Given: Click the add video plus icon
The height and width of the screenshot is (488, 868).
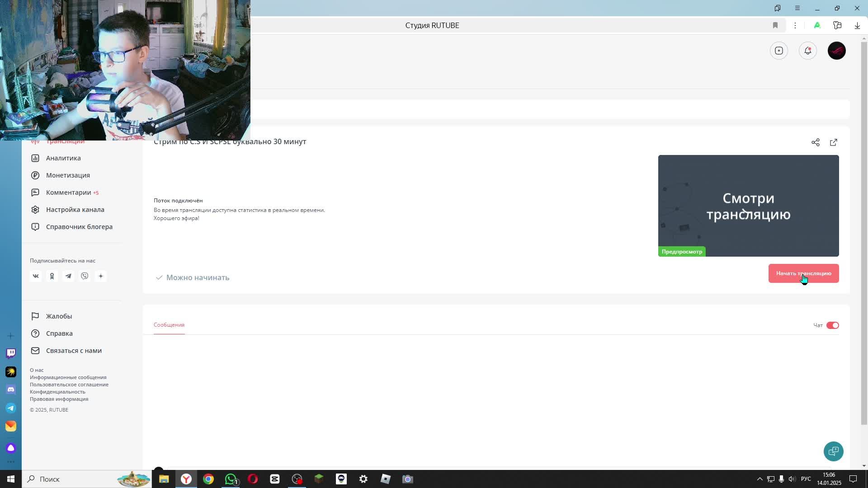Looking at the screenshot, I should pos(778,51).
